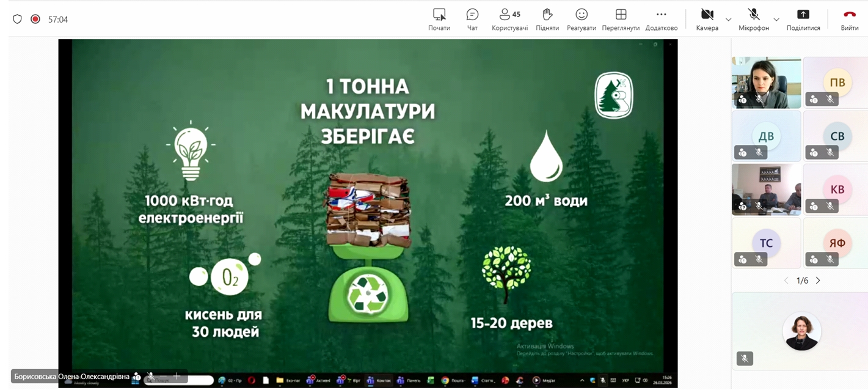Select the ПВ participant tile

[836, 83]
